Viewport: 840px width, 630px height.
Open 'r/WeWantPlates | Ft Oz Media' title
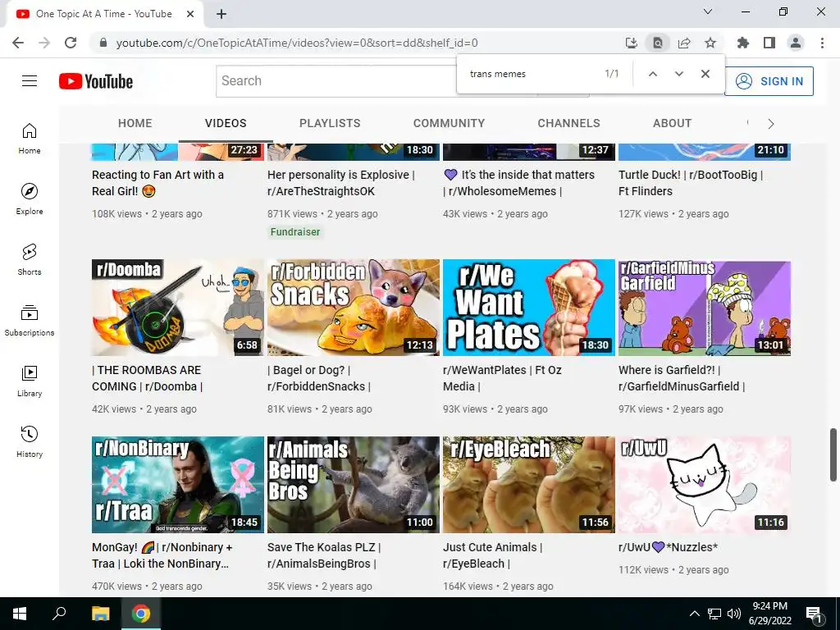tap(503, 378)
